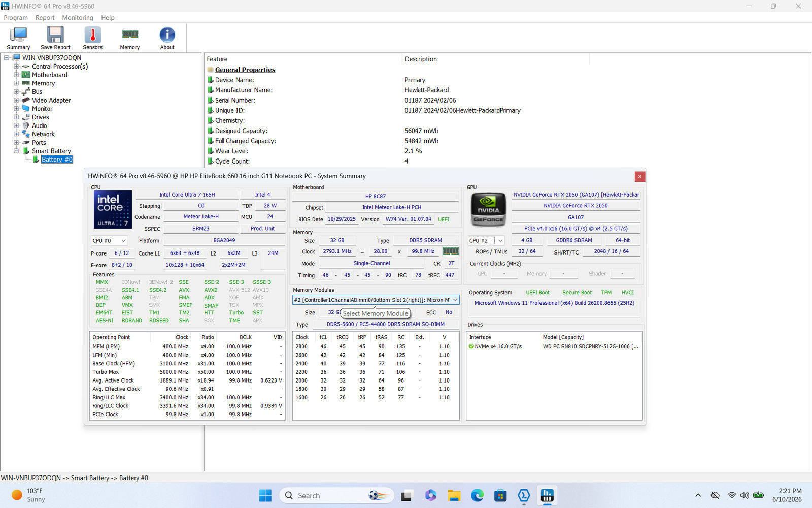Open the Summary toolbar icon

[x=18, y=38]
